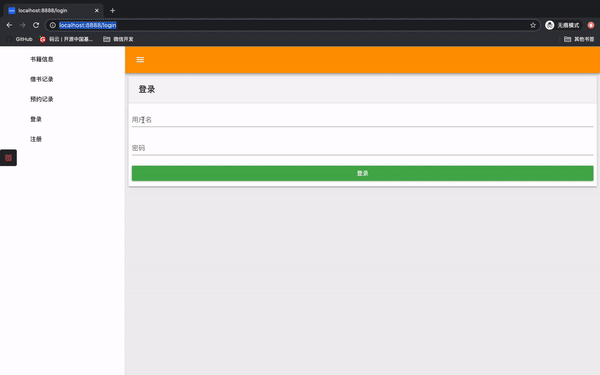Bookmark this page with the star icon
Viewport: 600px width, 375px height.
533,25
